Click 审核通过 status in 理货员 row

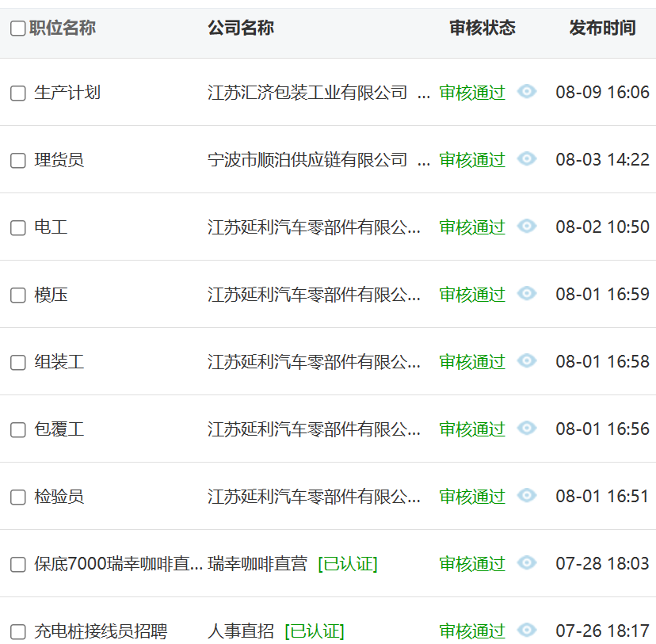pos(472,160)
